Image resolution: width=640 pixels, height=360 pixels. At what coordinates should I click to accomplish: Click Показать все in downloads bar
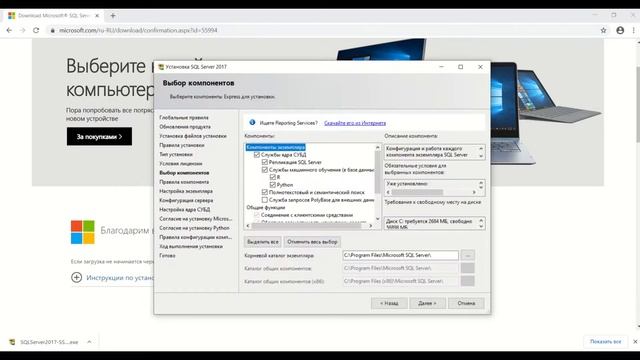click(x=605, y=342)
